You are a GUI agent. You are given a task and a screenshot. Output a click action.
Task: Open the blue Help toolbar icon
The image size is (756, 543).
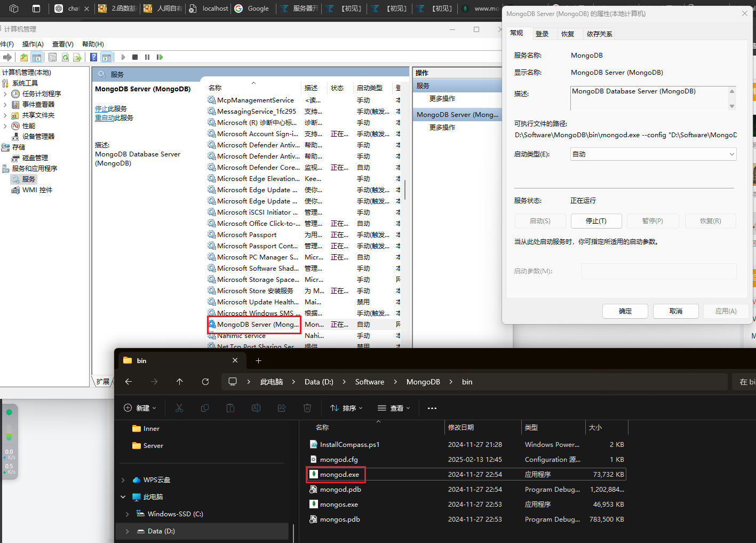tap(94, 57)
